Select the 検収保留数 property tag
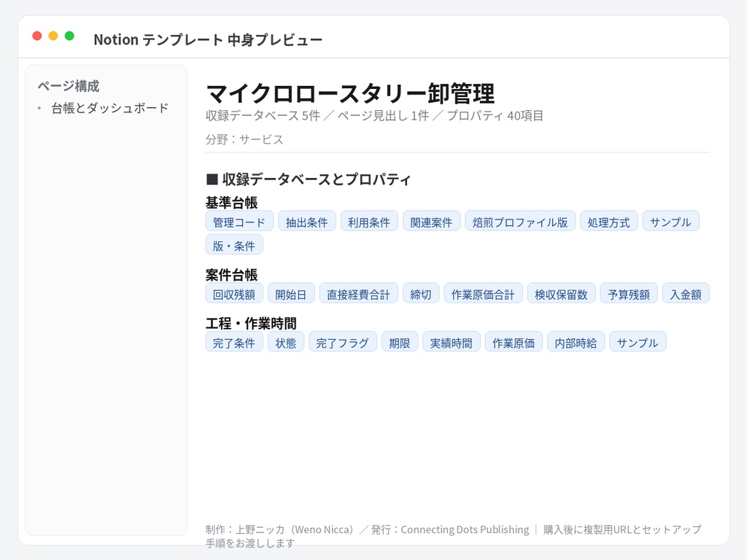The image size is (747, 560). [x=561, y=293]
